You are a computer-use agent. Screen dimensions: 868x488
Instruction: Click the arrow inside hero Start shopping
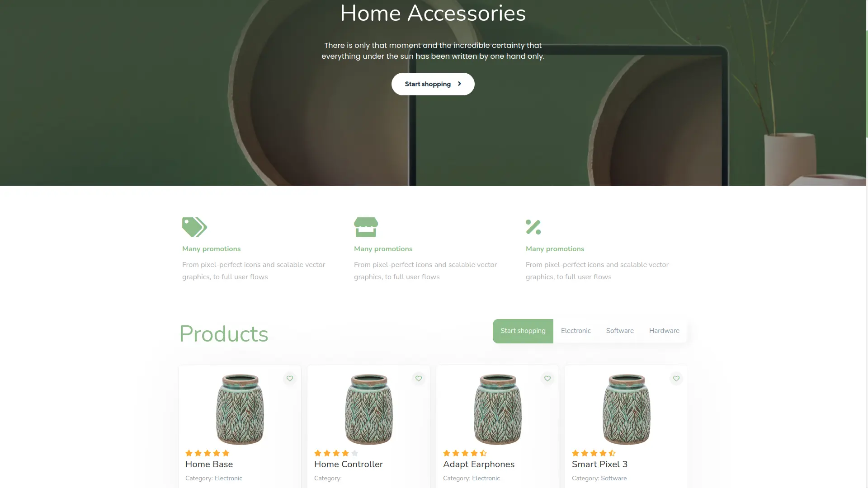459,84
